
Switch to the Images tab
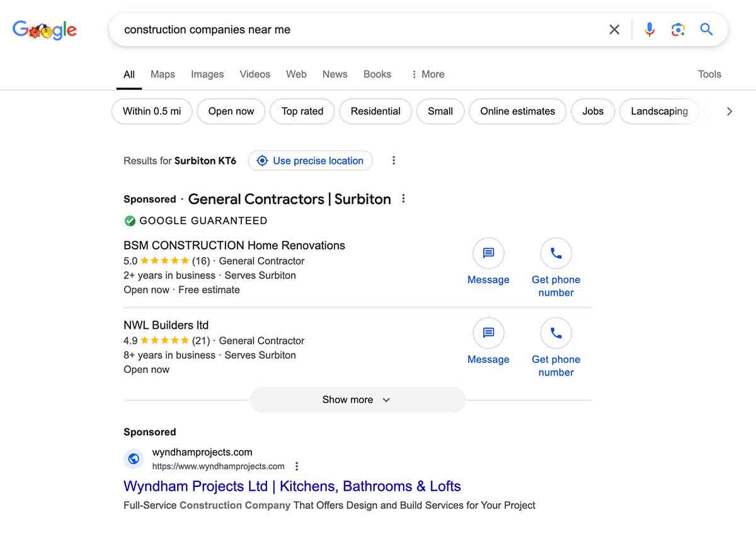(207, 74)
